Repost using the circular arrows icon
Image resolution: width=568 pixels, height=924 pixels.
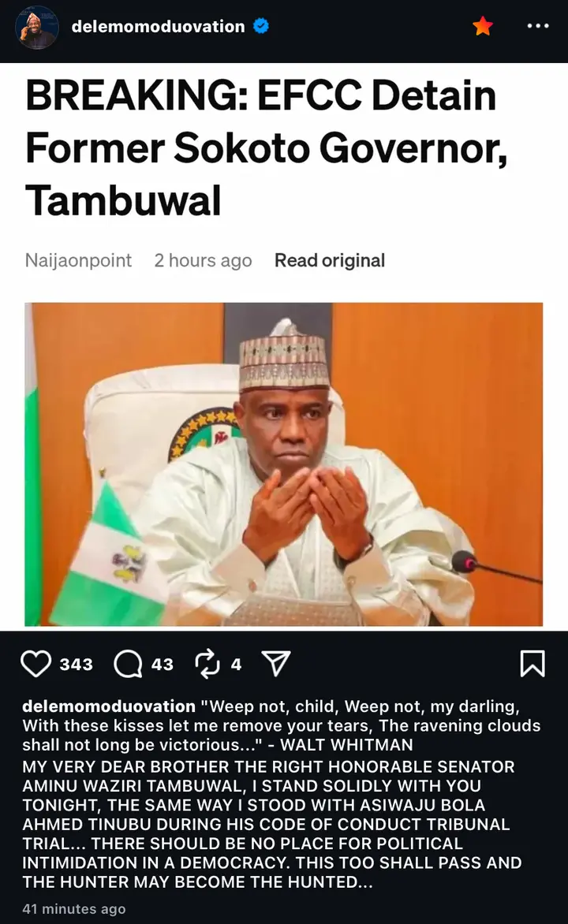pos(207,664)
